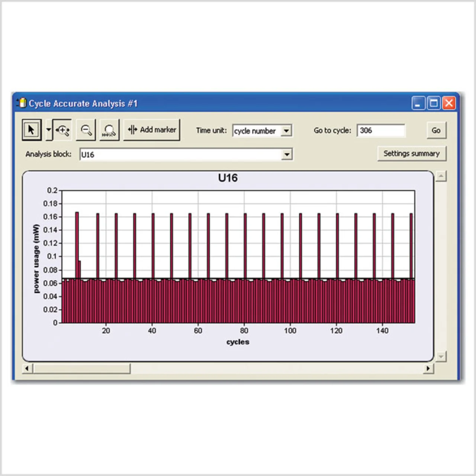Click the horizontal scrollbar right arrow
Viewport: 476px width, 476px height.
coord(428,369)
